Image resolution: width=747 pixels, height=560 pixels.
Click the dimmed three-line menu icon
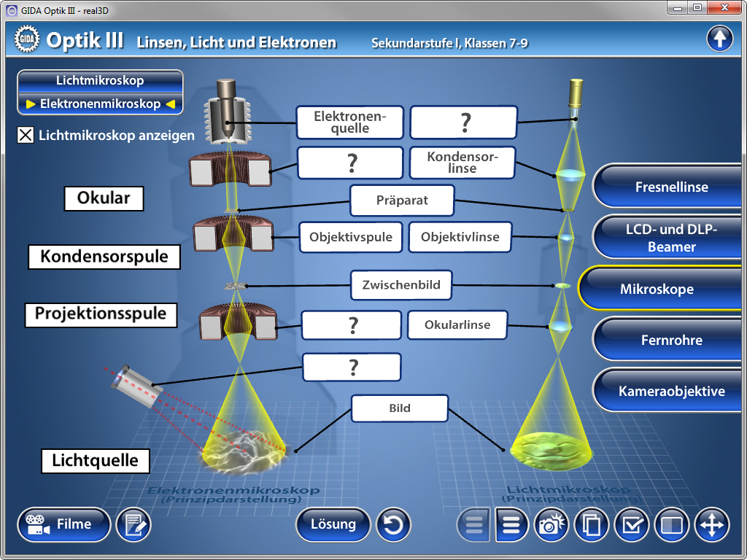pos(473,524)
